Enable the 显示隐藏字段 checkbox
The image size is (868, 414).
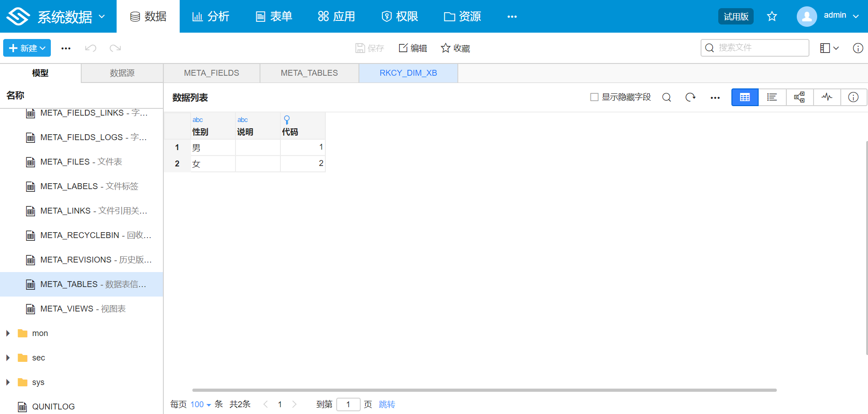pos(593,97)
